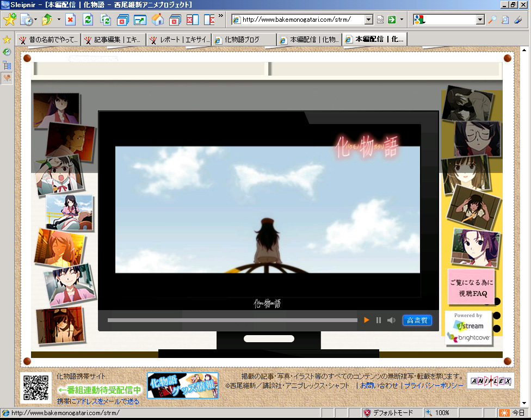Image resolution: width=531 pixels, height=420 pixels.
Task: Click the fourth sidebar panel icon
Action: (x=7, y=78)
